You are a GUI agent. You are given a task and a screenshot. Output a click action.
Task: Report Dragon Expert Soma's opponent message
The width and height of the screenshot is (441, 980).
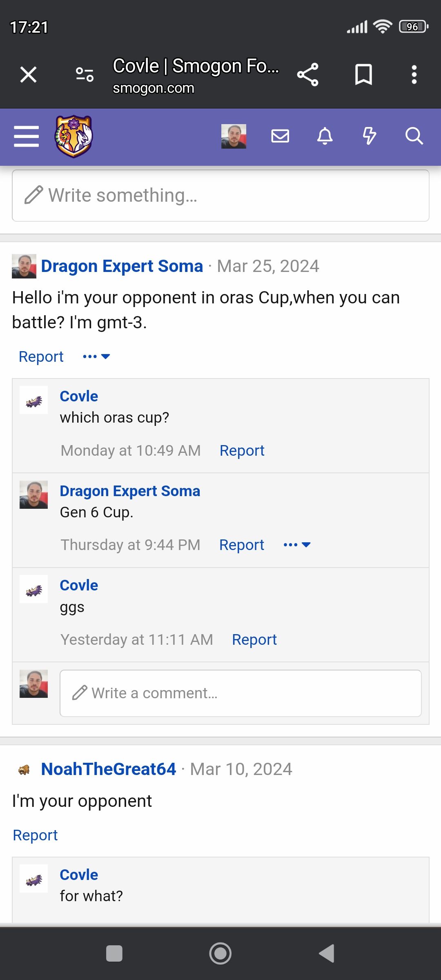pos(40,356)
